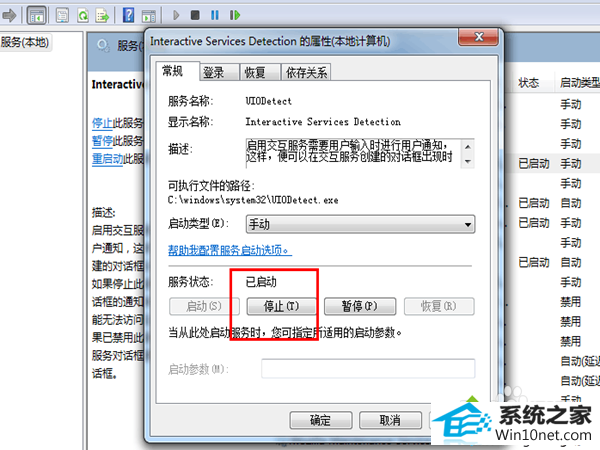The height and width of the screenshot is (450, 600).
Task: Click the start service play icon
Action: pos(176,15)
